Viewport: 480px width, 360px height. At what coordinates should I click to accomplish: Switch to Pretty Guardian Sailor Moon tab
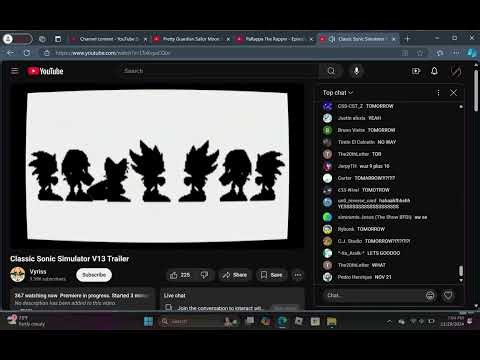click(x=190, y=39)
